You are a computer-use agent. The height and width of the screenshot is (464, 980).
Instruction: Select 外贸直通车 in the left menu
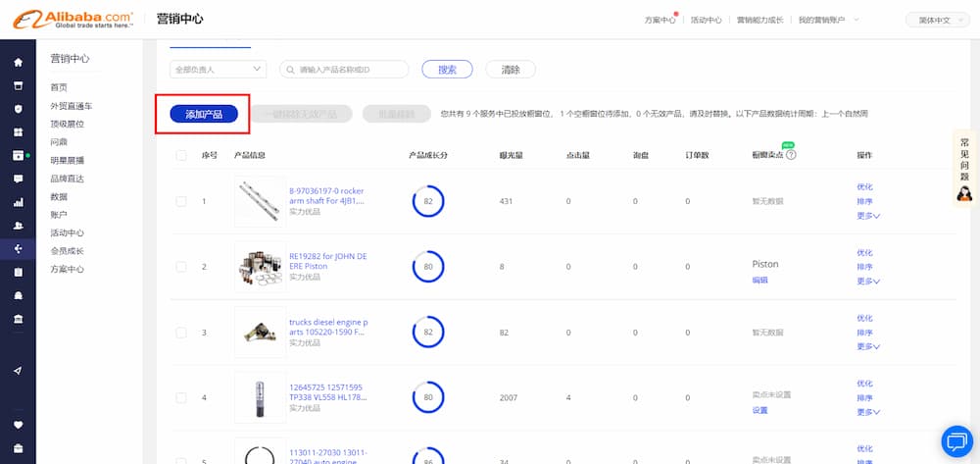pyautogui.click(x=72, y=106)
